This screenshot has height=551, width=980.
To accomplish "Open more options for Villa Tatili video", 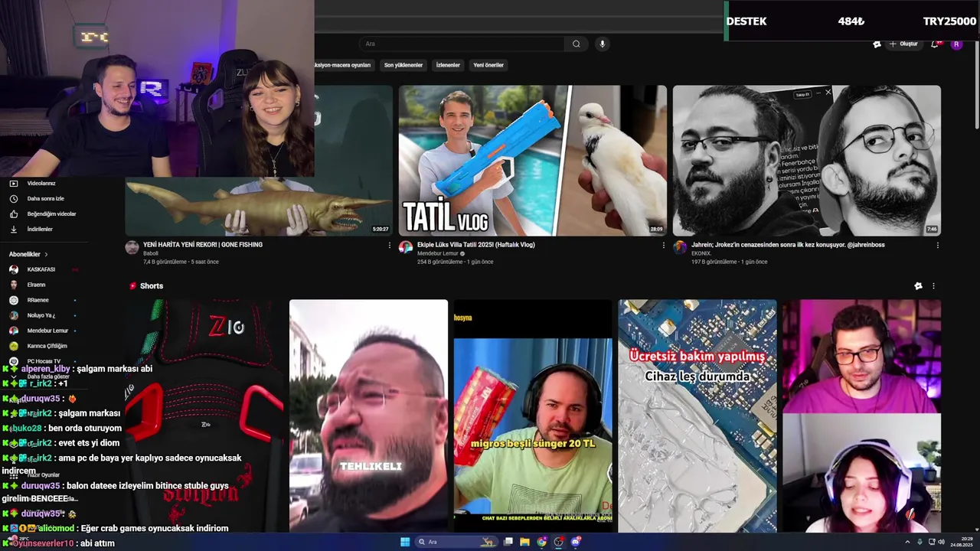I will [663, 246].
